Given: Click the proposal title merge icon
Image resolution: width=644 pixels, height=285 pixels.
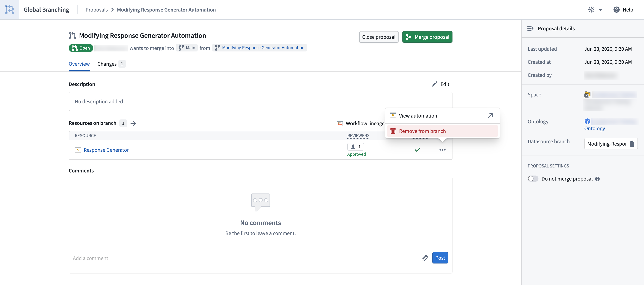Looking at the screenshot, I should (x=72, y=36).
